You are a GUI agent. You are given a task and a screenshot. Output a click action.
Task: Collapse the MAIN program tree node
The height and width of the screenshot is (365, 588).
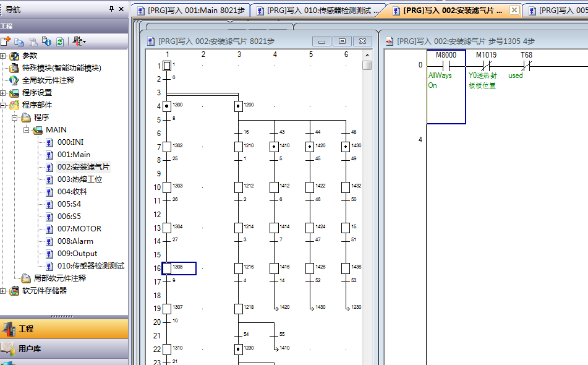[27, 130]
